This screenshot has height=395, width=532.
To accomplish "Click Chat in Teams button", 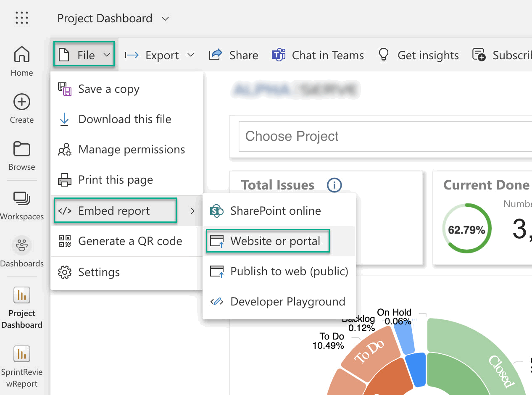I will pos(318,55).
